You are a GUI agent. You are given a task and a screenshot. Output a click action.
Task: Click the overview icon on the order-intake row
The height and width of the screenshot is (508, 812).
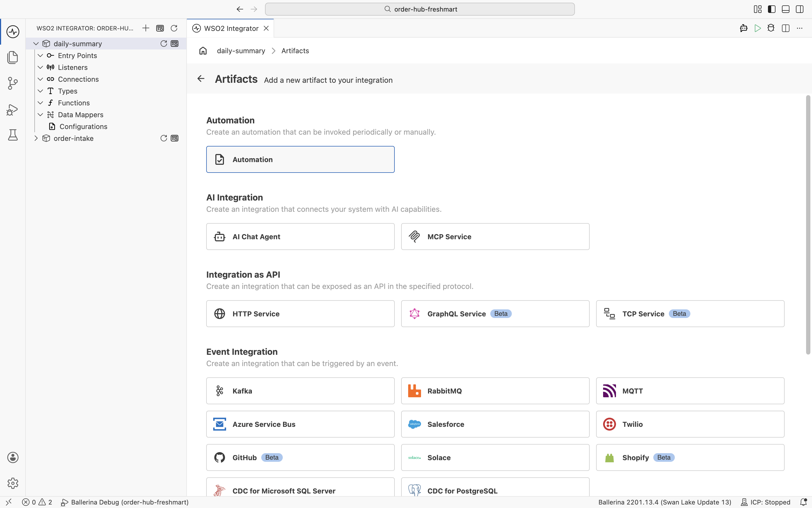click(175, 138)
